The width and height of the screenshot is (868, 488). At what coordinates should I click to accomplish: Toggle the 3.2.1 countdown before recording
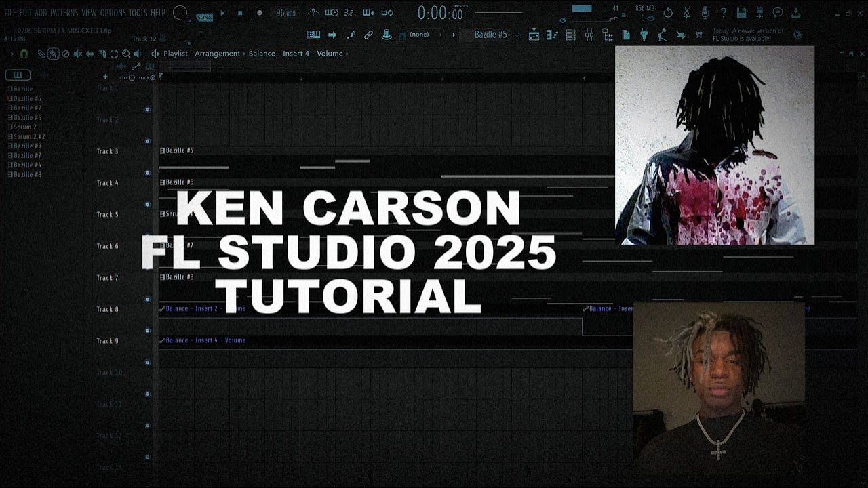pyautogui.click(x=351, y=13)
